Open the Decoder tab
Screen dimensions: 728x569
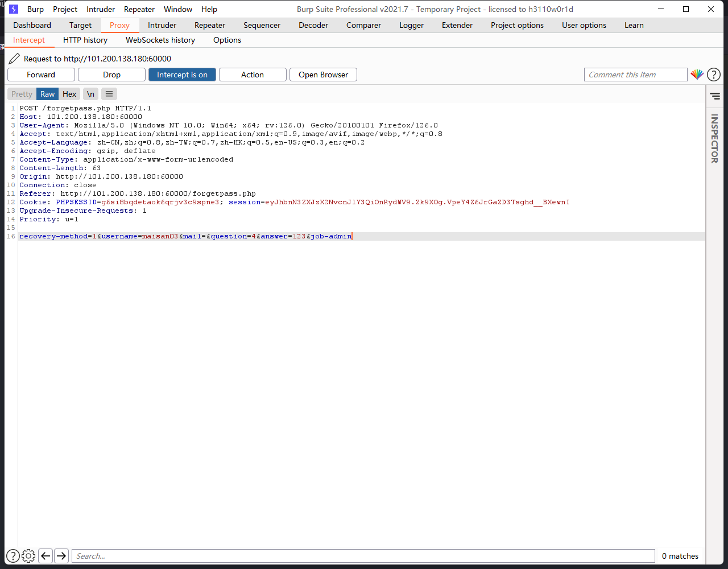click(313, 25)
